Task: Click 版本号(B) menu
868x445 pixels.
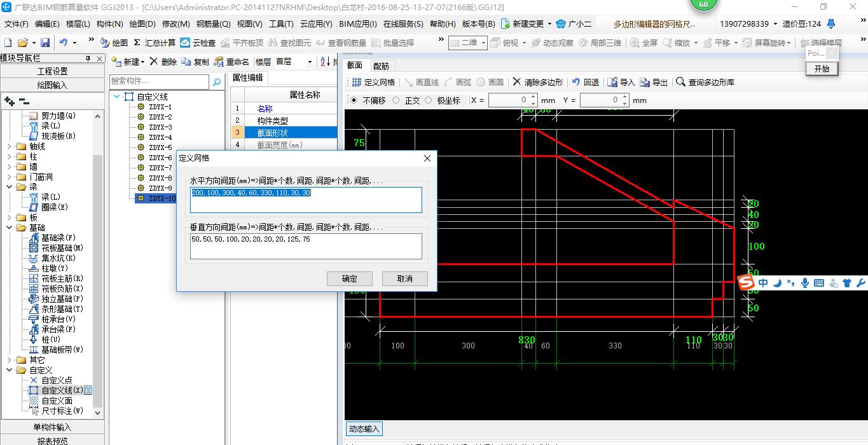Action: 478,24
